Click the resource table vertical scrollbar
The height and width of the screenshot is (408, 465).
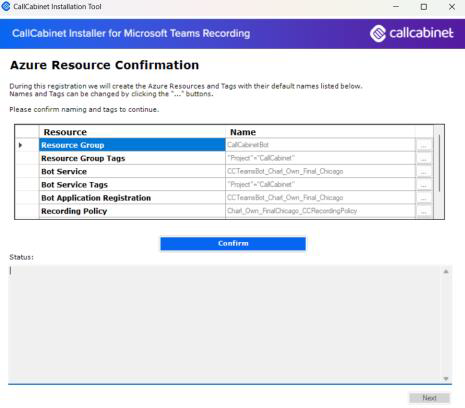point(439,163)
